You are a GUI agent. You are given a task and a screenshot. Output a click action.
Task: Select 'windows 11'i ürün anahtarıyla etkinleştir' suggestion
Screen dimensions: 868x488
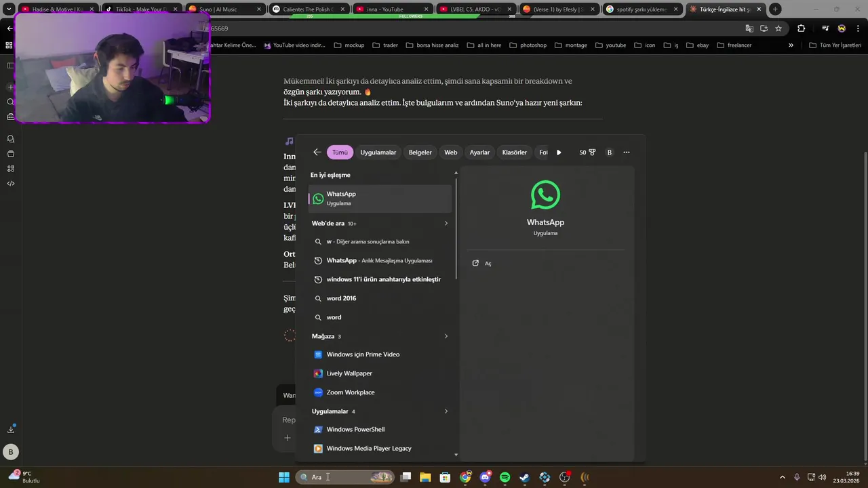point(380,279)
